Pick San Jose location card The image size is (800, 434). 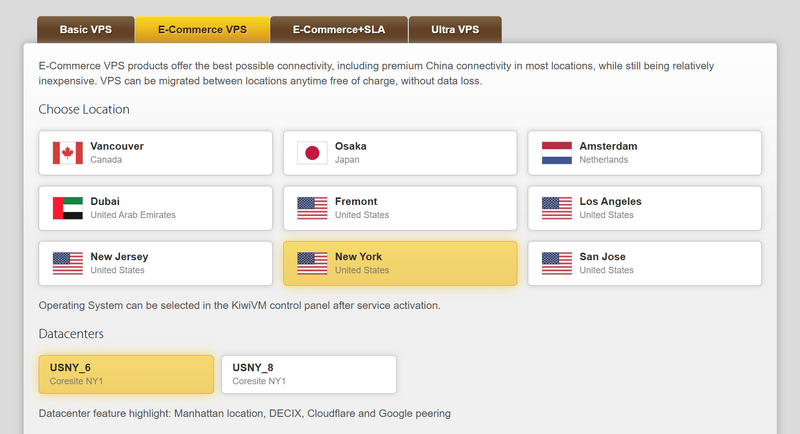(x=644, y=263)
